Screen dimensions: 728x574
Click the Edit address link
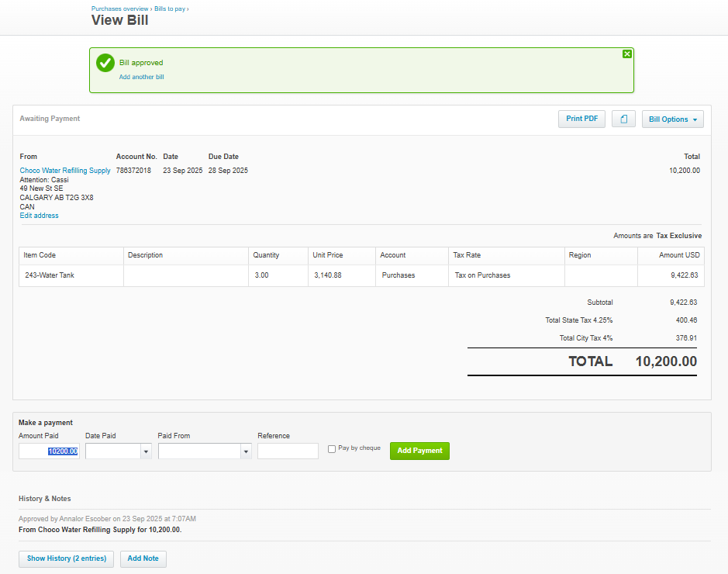[39, 216]
